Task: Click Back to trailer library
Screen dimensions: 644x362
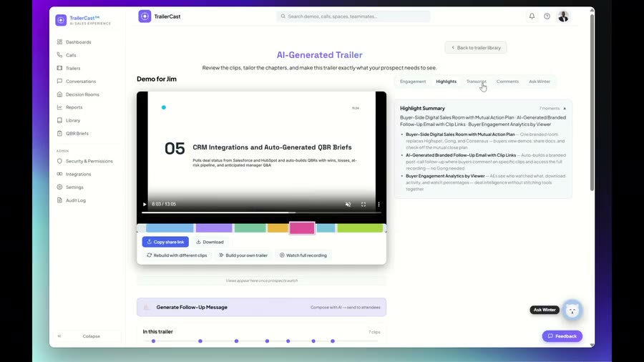Action: click(476, 48)
